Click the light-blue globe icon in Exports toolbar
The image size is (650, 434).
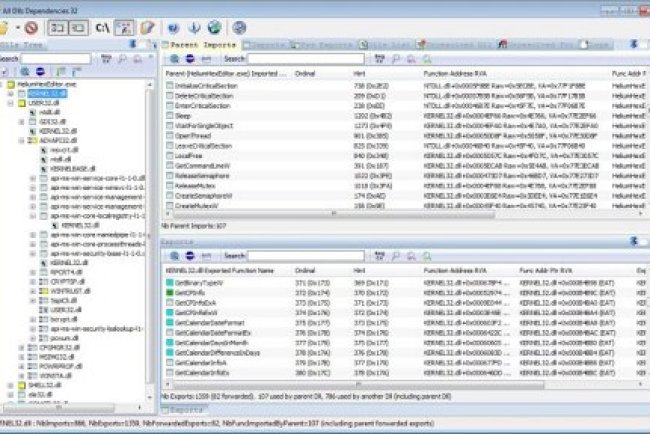tap(175, 256)
